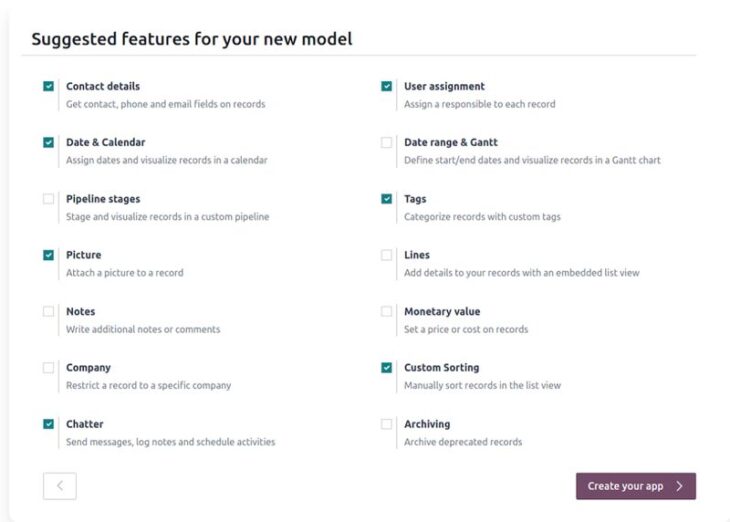Click the Archiving feature label
This screenshot has width=730, height=522.
click(427, 424)
